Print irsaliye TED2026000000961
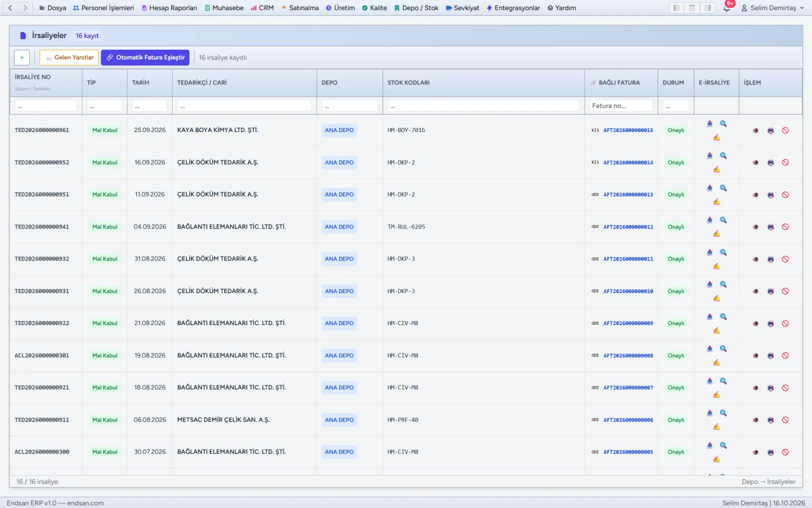 point(770,131)
